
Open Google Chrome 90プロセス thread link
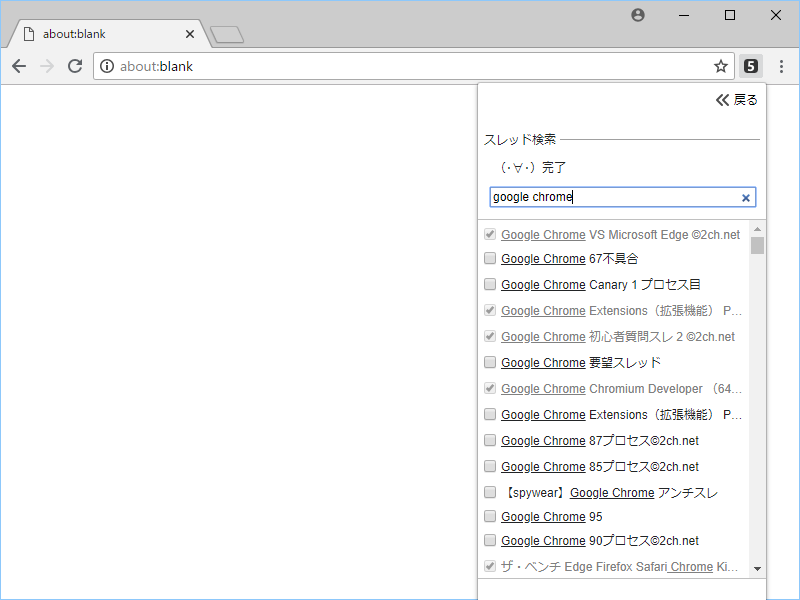(600, 541)
